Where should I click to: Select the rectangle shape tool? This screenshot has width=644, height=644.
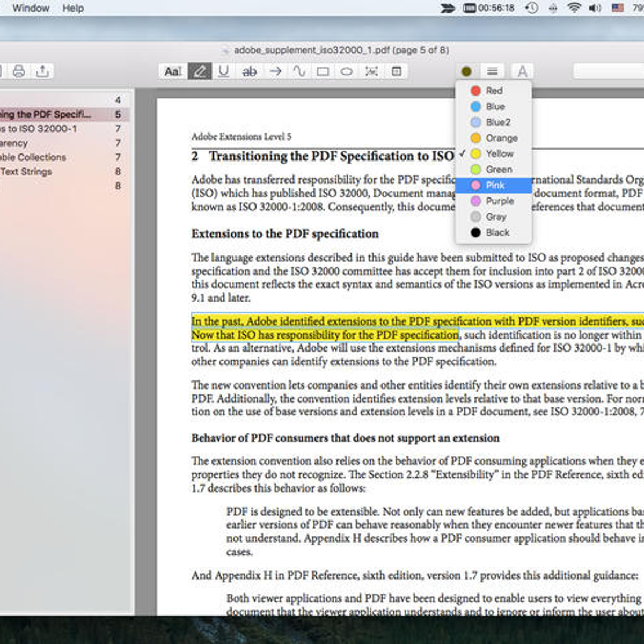(323, 71)
